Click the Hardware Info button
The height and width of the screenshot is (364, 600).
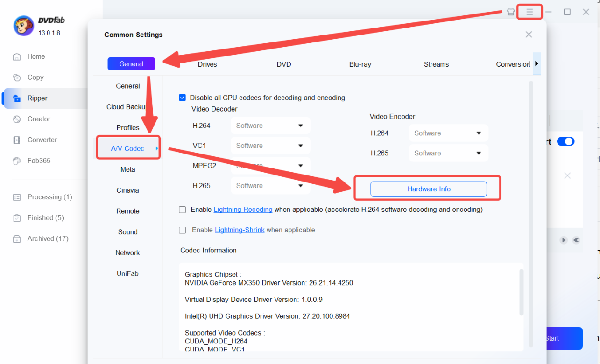429,189
